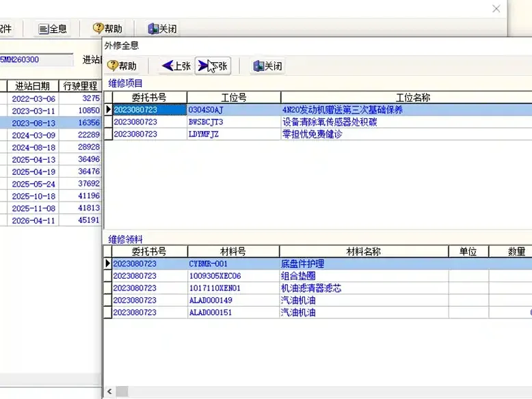Click mileage value 45191

(x=89, y=221)
